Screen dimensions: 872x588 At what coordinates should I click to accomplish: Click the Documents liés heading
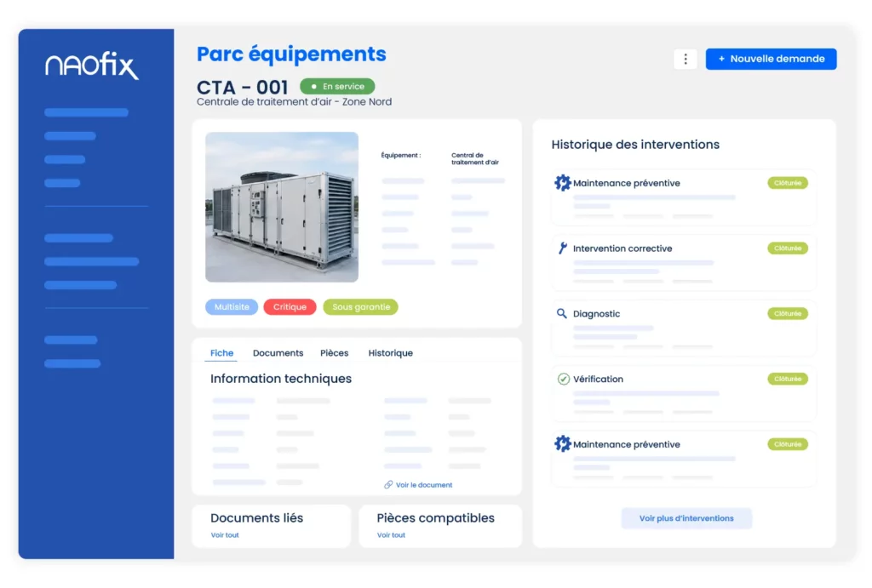pyautogui.click(x=256, y=518)
